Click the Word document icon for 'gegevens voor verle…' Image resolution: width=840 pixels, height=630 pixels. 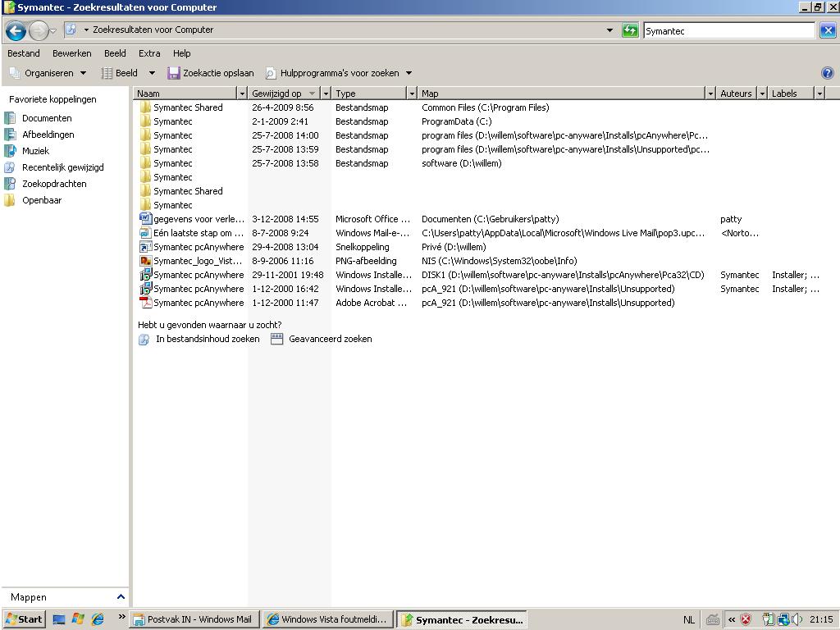[x=145, y=218]
